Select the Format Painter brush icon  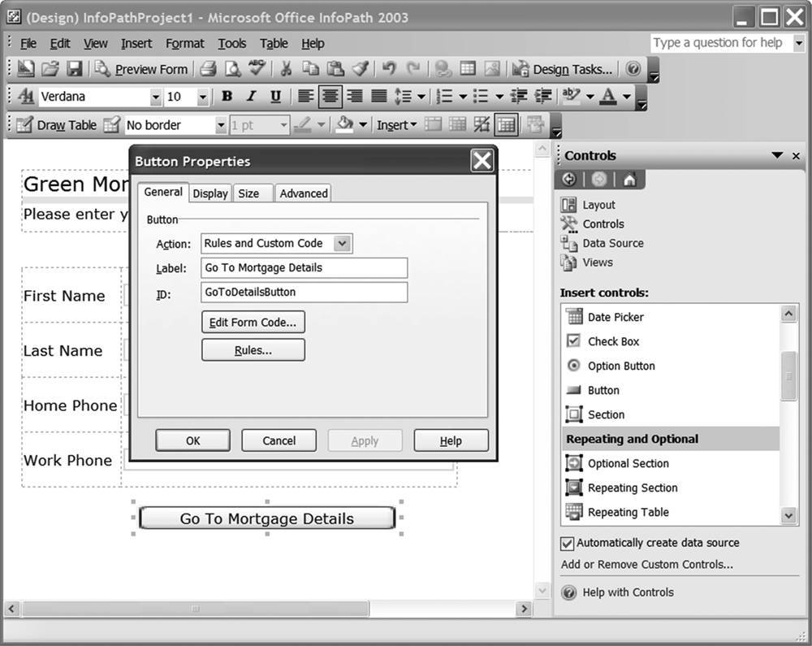coord(361,69)
